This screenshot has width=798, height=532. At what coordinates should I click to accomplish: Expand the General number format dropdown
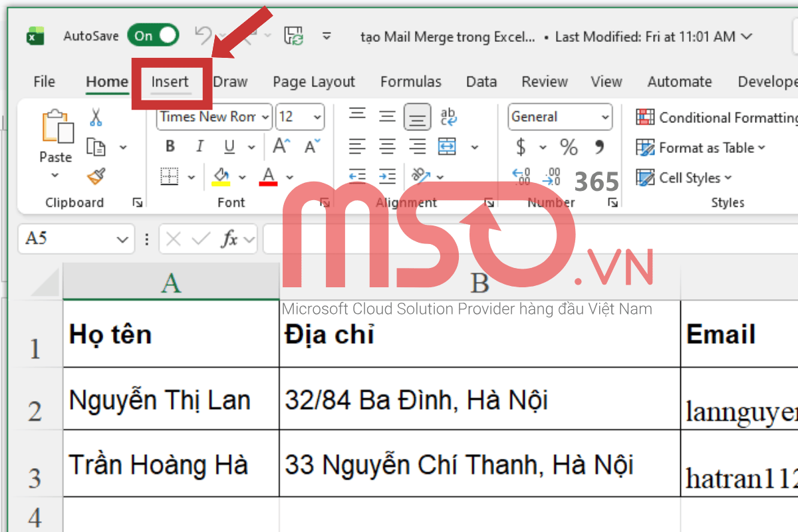(x=606, y=116)
